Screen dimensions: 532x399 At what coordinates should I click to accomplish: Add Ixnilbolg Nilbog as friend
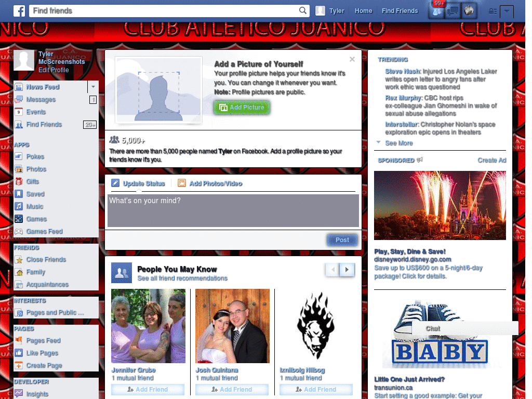[316, 390]
